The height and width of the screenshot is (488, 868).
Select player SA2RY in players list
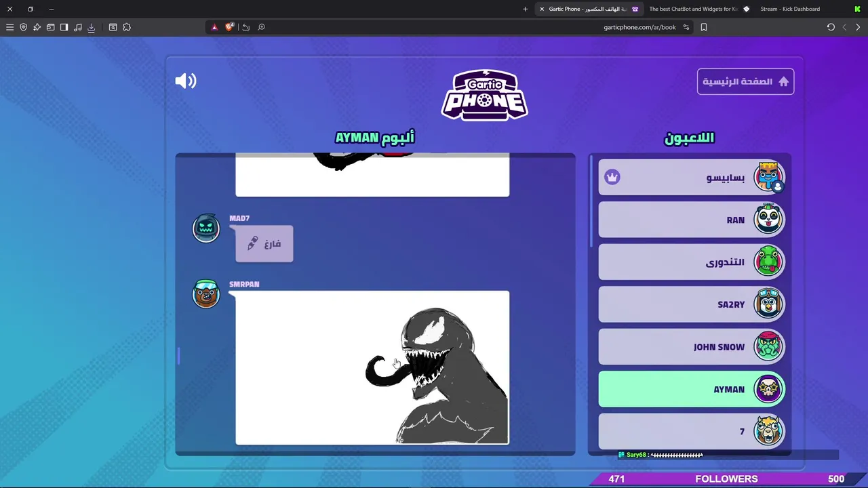pyautogui.click(x=692, y=304)
